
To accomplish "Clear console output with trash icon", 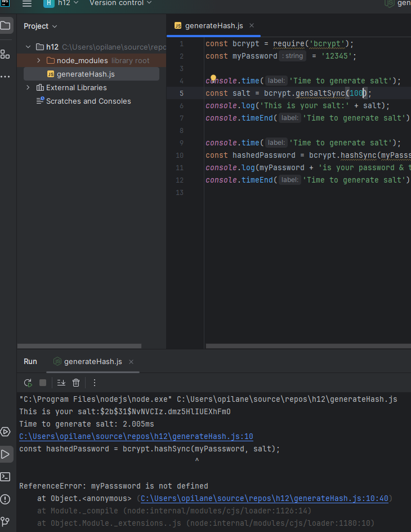I will (76, 383).
